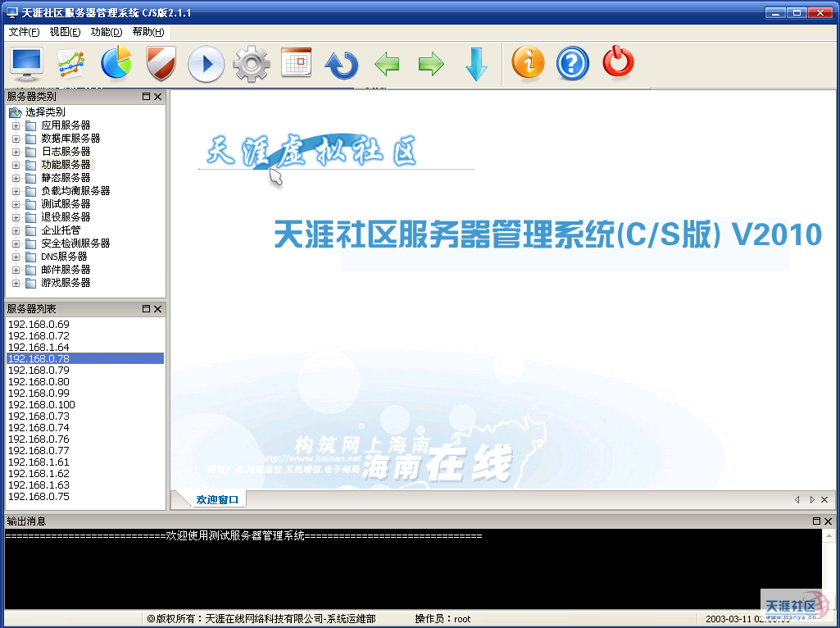The height and width of the screenshot is (628, 840).
Task: Open the line chart toolbar icon
Action: (71, 64)
